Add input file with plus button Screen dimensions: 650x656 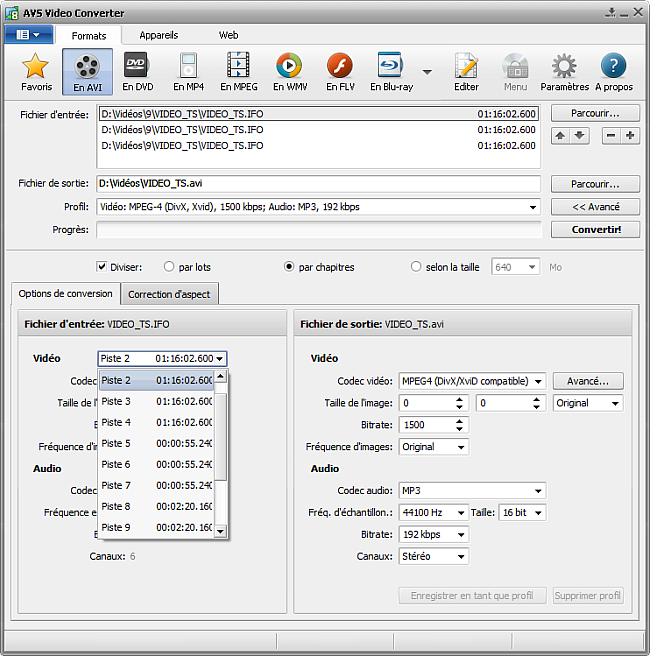(x=630, y=136)
